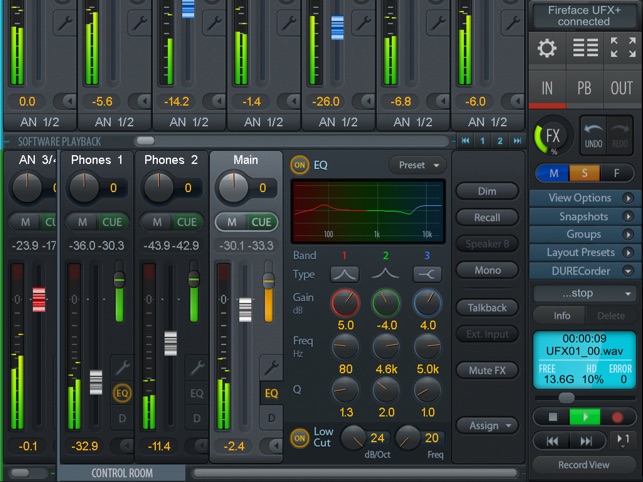The image size is (643, 482).
Task: Click the Main channel white fader handle
Action: point(245,310)
